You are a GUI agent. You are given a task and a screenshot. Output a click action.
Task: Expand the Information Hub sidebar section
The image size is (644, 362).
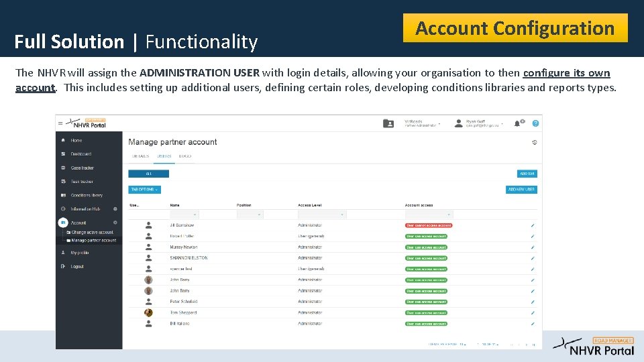(x=115, y=209)
